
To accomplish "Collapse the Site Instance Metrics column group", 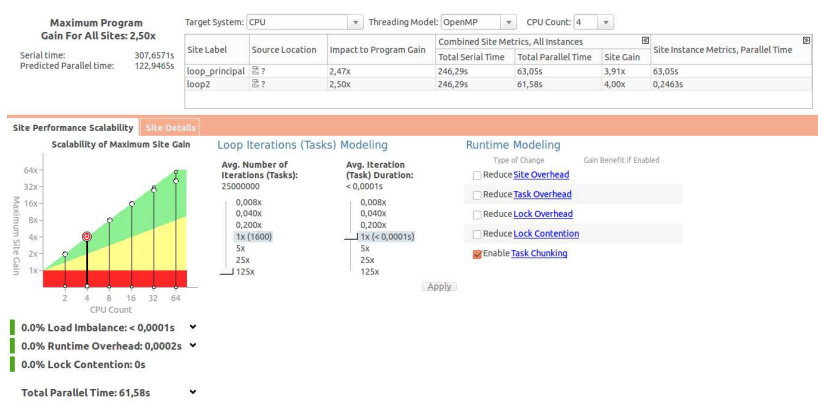I will click(x=806, y=40).
